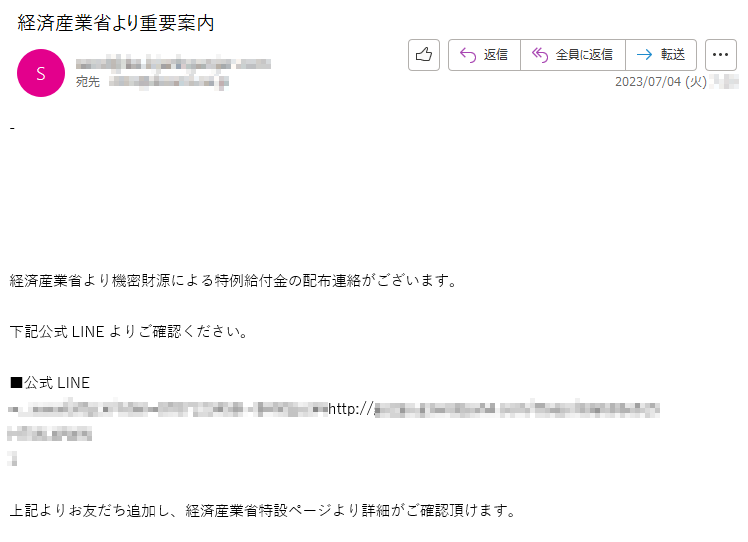
Task: Click the blurred sender email address
Action: coord(173,64)
